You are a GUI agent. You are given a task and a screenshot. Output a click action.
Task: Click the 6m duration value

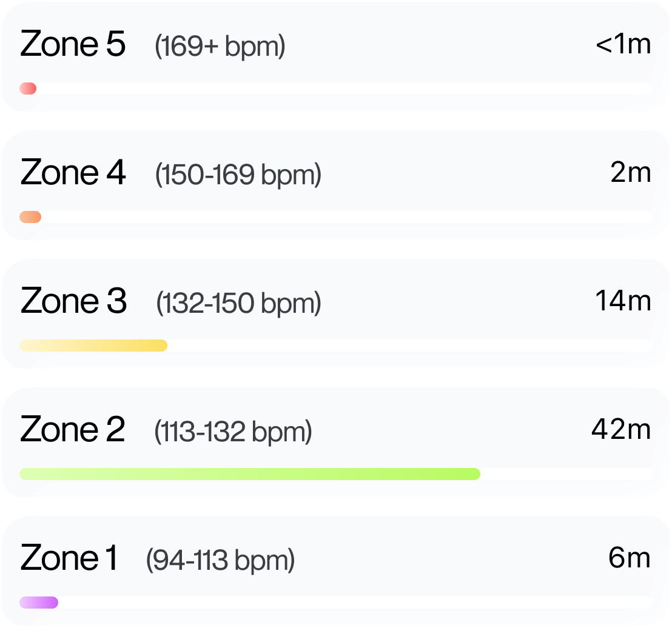coord(630,558)
